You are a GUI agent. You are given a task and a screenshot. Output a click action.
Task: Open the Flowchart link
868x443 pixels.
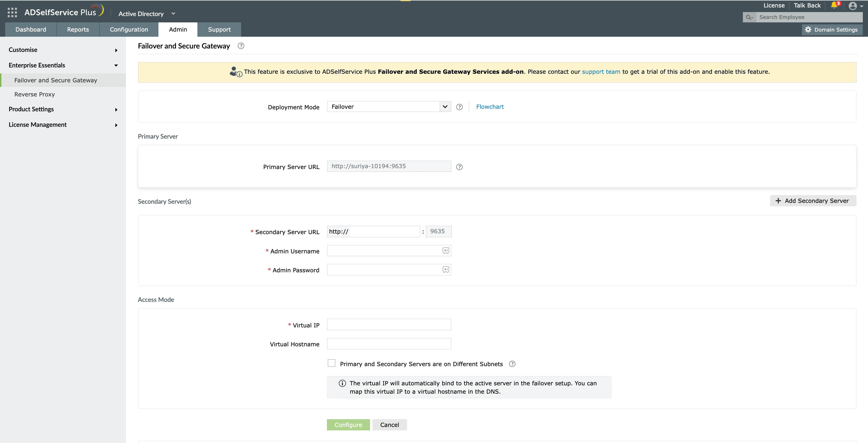point(490,107)
